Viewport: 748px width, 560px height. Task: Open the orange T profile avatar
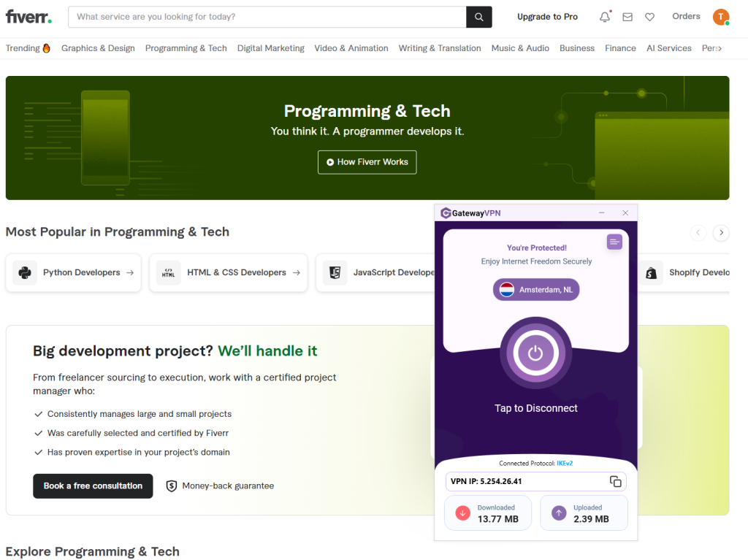pyautogui.click(x=721, y=17)
